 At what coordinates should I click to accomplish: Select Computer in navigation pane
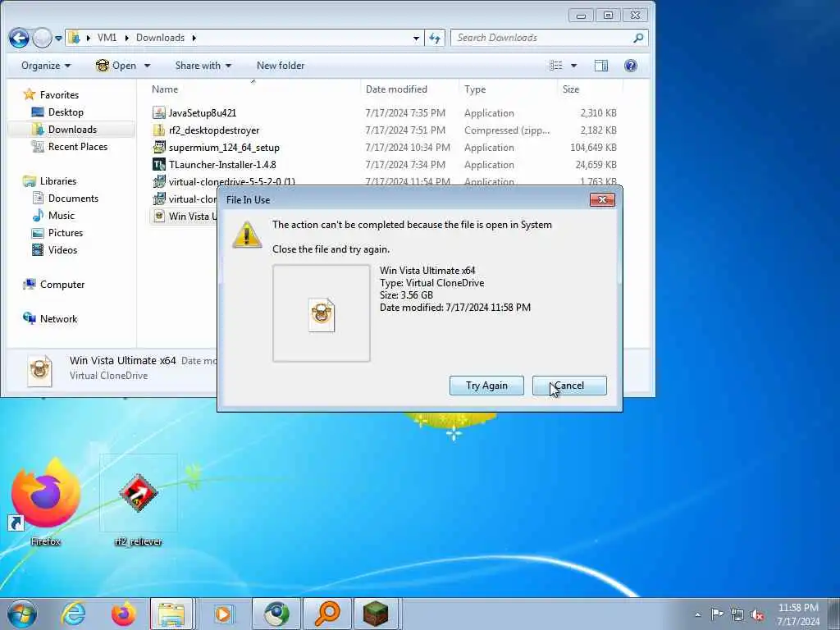[62, 285]
